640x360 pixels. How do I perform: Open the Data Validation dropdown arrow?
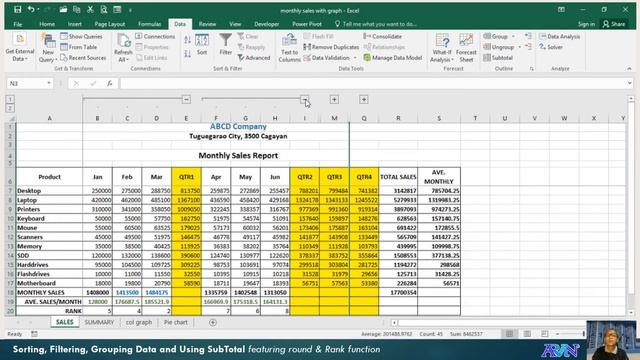(x=355, y=58)
